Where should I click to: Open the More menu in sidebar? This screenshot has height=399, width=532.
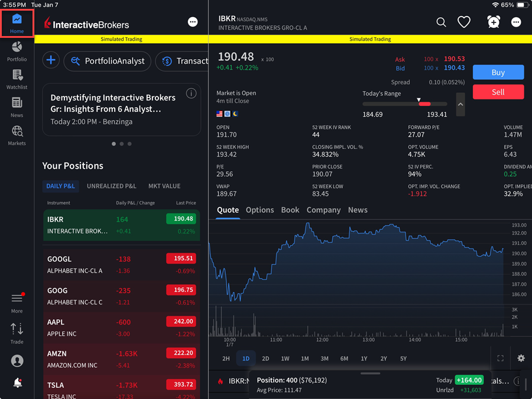[17, 302]
